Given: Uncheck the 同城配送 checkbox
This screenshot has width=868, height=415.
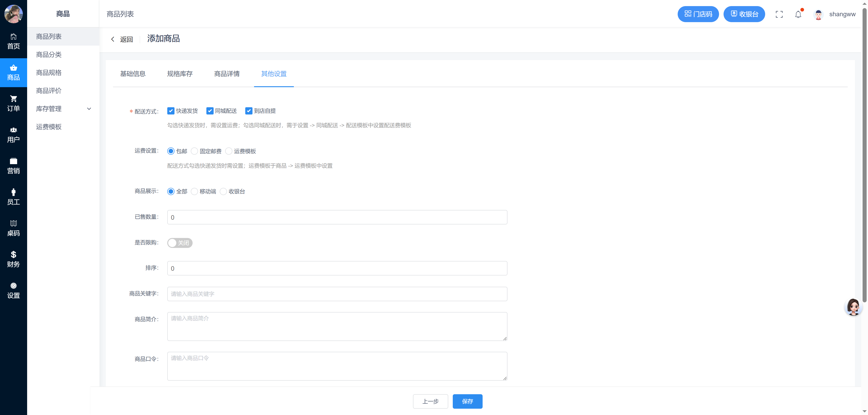Looking at the screenshot, I should coord(210,111).
